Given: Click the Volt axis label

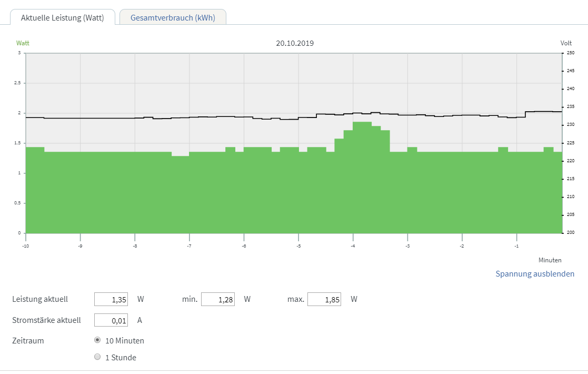Looking at the screenshot, I should (566, 43).
